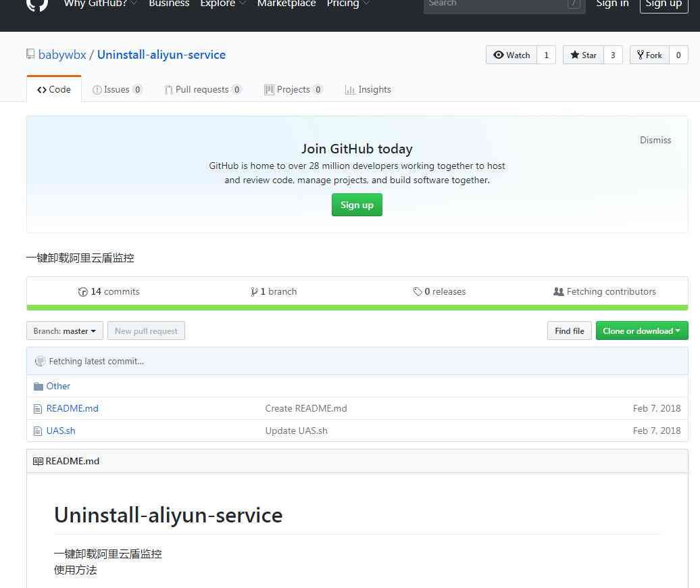Open the Projects tab
The height and width of the screenshot is (588, 700).
pos(293,89)
